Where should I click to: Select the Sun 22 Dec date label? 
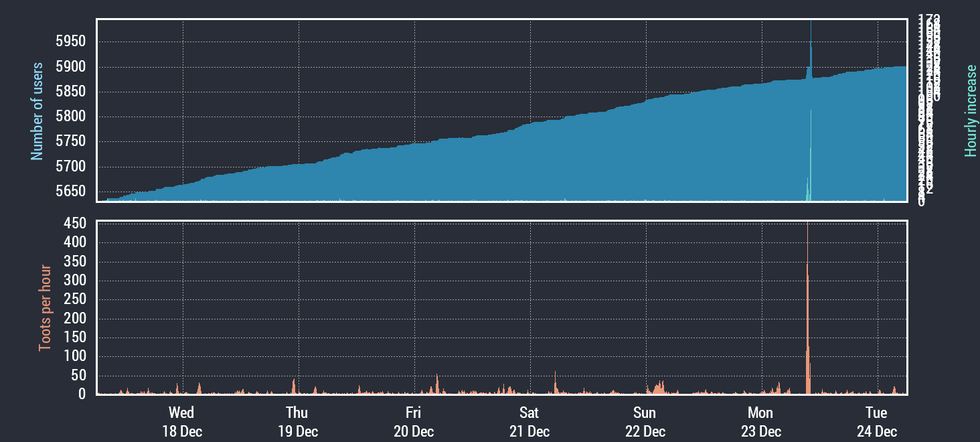[645, 422]
